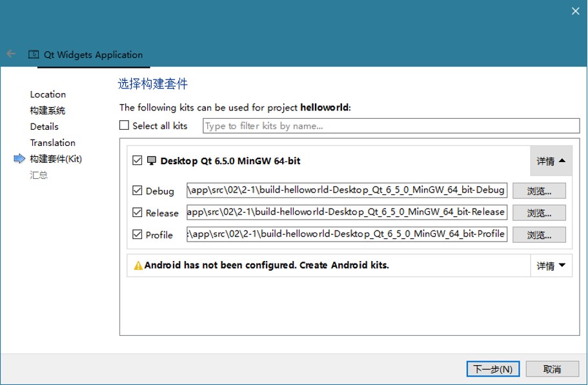Select the Translation wizard step

(53, 143)
